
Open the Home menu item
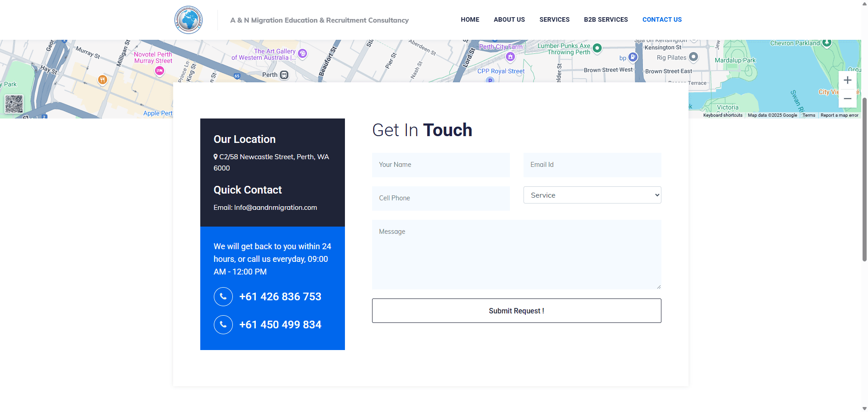tap(470, 19)
